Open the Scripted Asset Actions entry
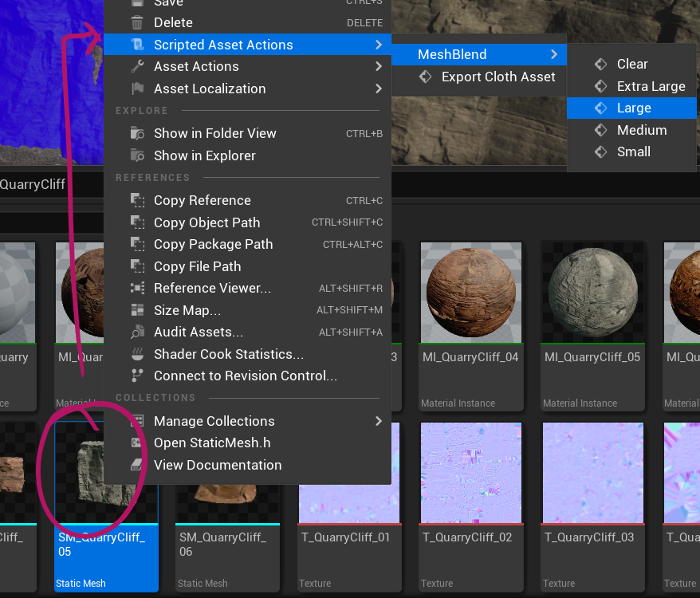This screenshot has width=700, height=598. 248,45
